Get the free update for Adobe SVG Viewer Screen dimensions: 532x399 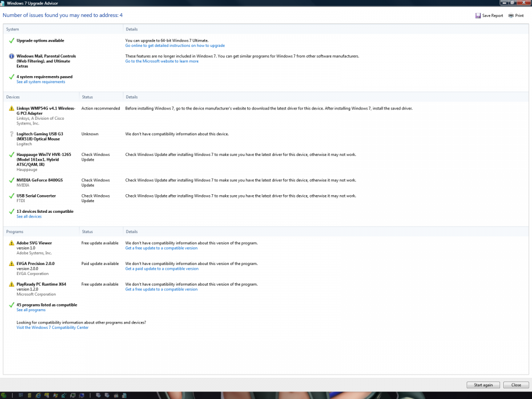[161, 248]
